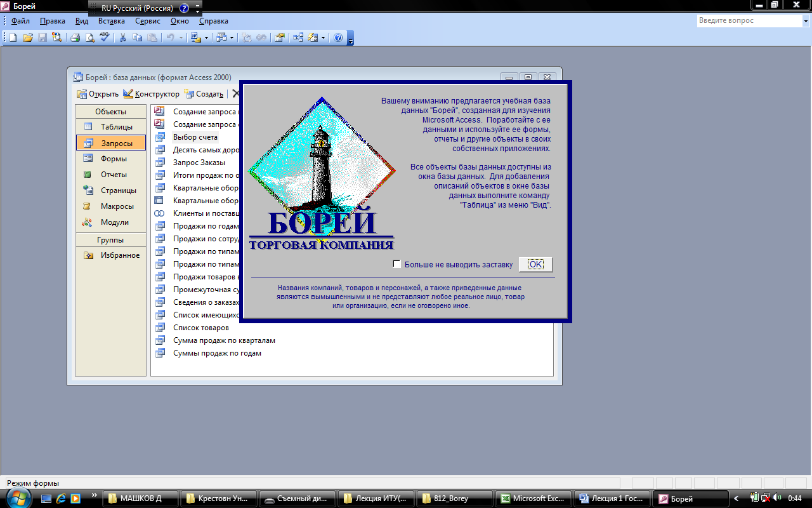Click the Print preview toolbar icon
The image size is (812, 508).
(90, 37)
